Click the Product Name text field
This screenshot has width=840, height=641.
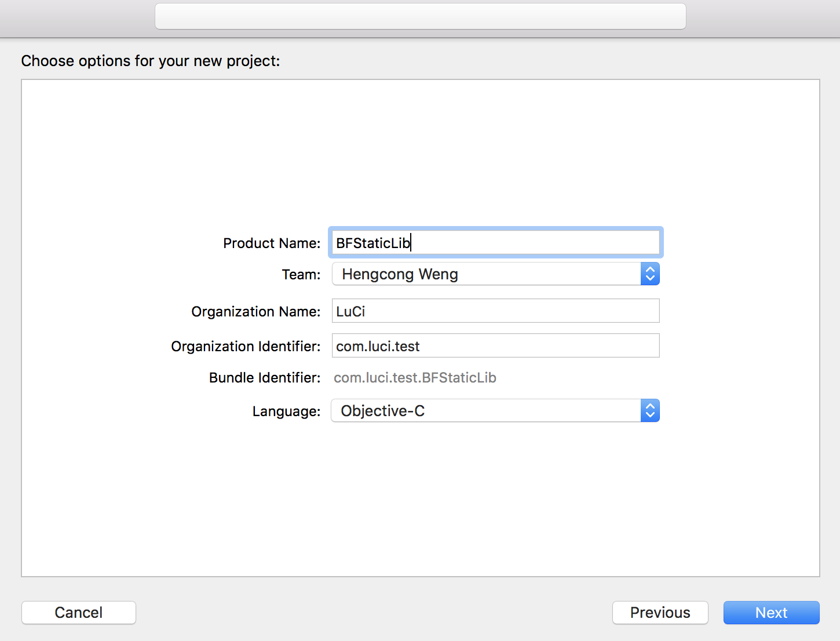point(495,243)
